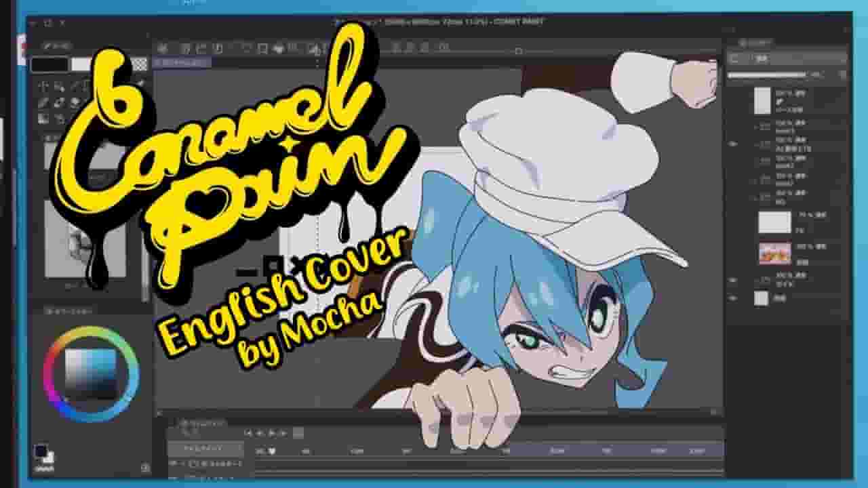868x488 pixels.
Task: Toggle the loop playback button in timeline
Action: point(298,432)
